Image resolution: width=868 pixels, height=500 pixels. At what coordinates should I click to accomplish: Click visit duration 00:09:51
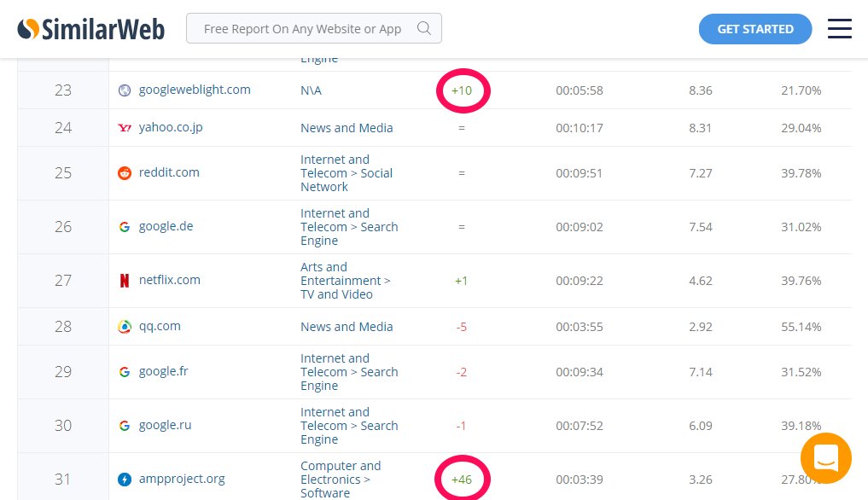[579, 174]
